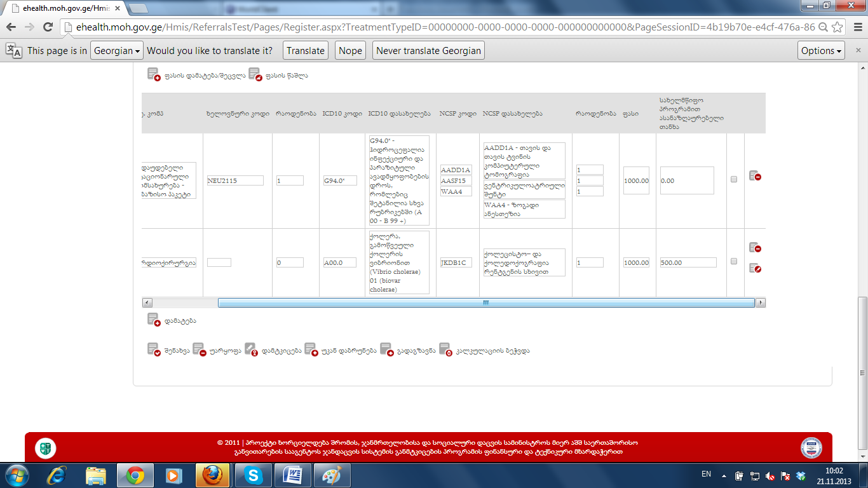Remove the NEU2115 row with its delete icon
Viewport: 868px width, 488px height.
tap(755, 175)
